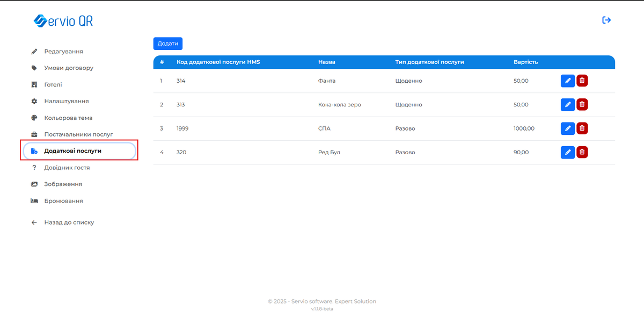
Task: Click the delete trash icon for Фанта
Action: pyautogui.click(x=582, y=81)
